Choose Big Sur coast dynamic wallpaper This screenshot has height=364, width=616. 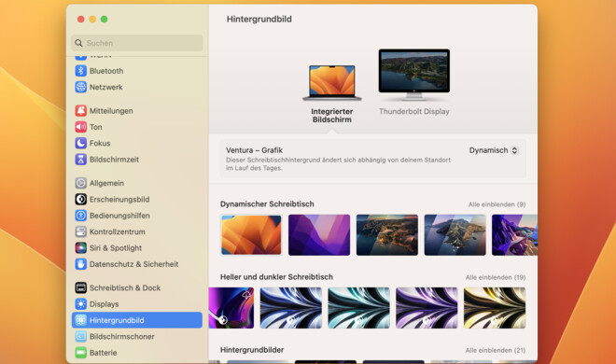(x=387, y=235)
